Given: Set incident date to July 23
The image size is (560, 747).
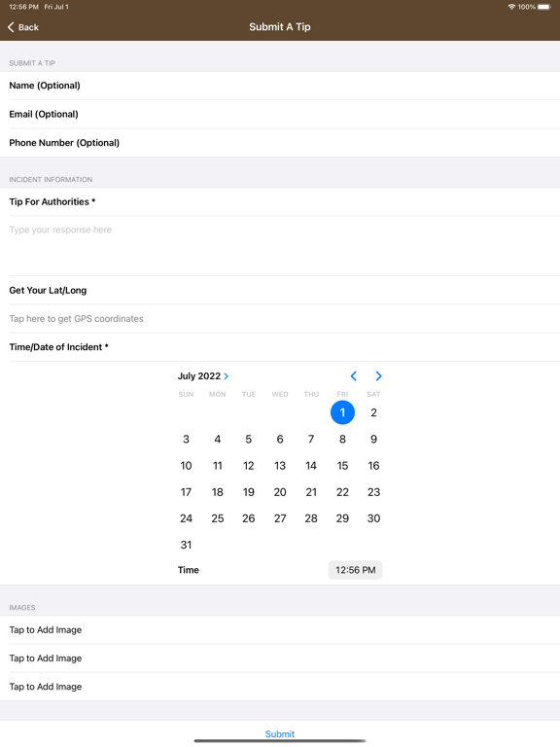Looking at the screenshot, I should point(373,492).
